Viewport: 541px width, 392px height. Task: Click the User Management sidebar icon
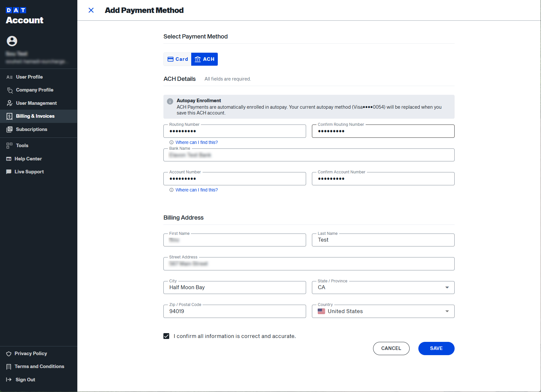pos(10,103)
